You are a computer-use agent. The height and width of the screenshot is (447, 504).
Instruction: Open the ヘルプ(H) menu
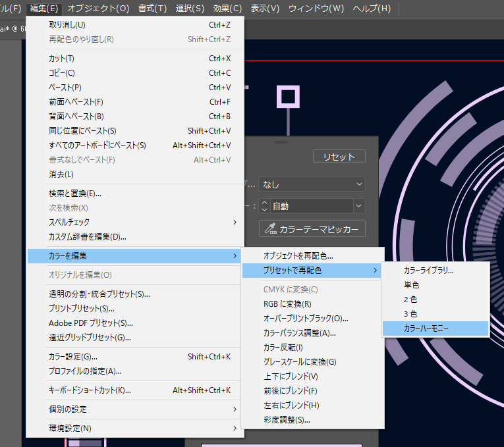pos(372,8)
